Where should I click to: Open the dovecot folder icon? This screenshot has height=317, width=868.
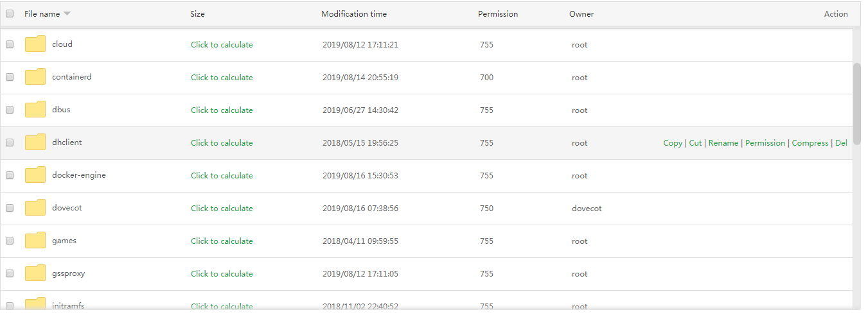(35, 208)
